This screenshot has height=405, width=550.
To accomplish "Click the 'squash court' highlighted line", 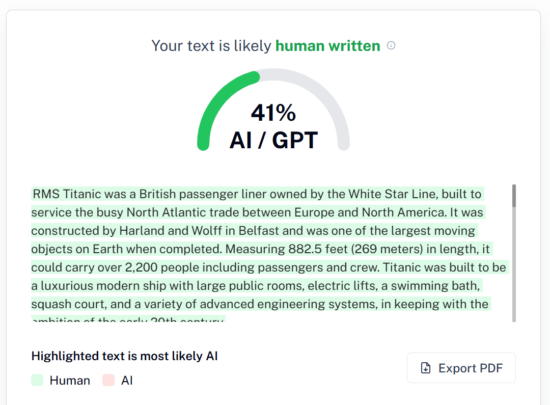I will click(260, 304).
